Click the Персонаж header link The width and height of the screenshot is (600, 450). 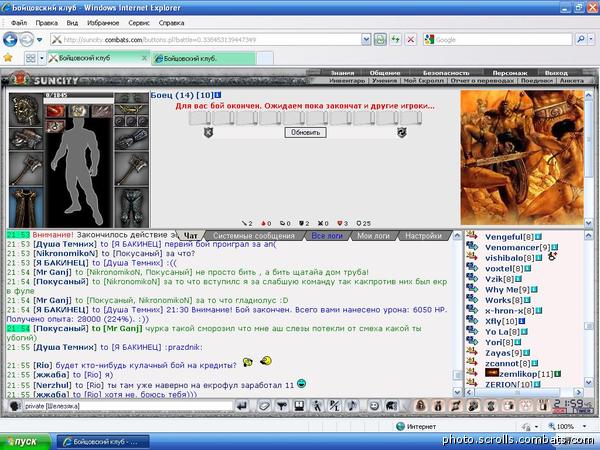[x=510, y=73]
